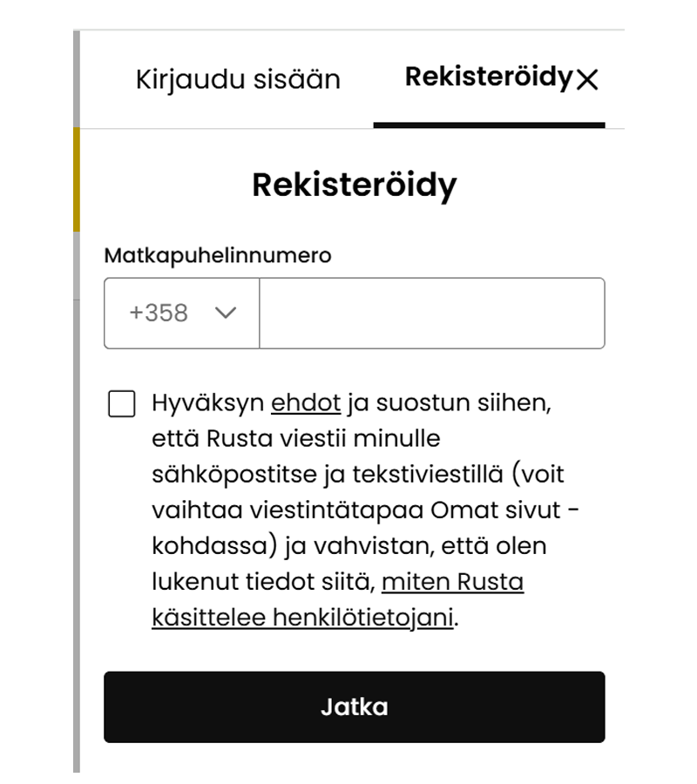The width and height of the screenshot is (697, 784).
Task: Open the ehdot terms link
Action: click(x=305, y=403)
